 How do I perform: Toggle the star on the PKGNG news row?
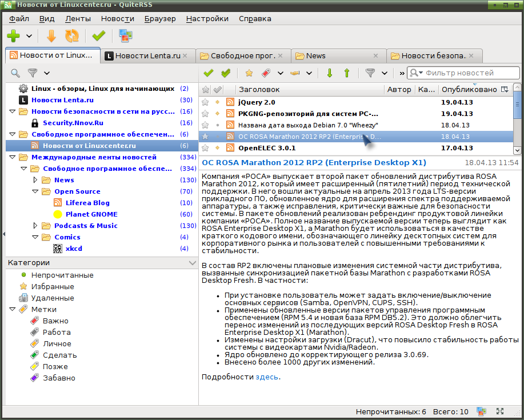(205, 114)
